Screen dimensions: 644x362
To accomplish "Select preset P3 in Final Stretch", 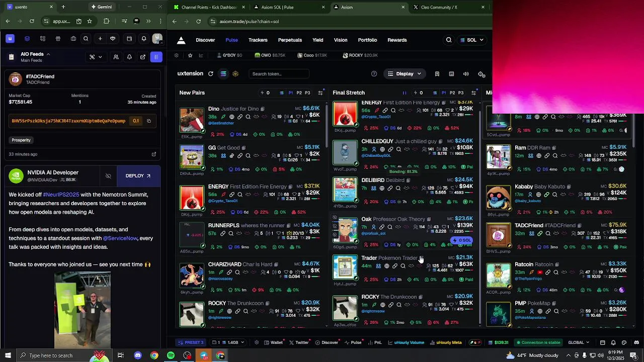I will click(461, 93).
